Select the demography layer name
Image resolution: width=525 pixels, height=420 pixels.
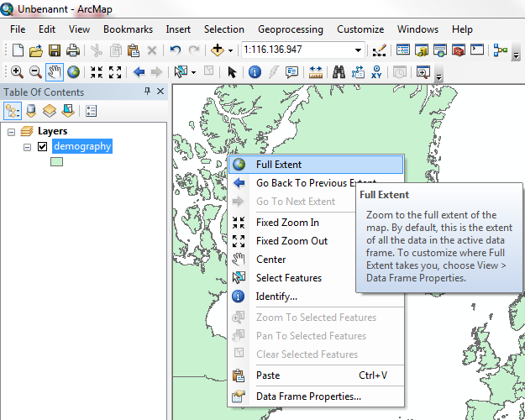[82, 146]
